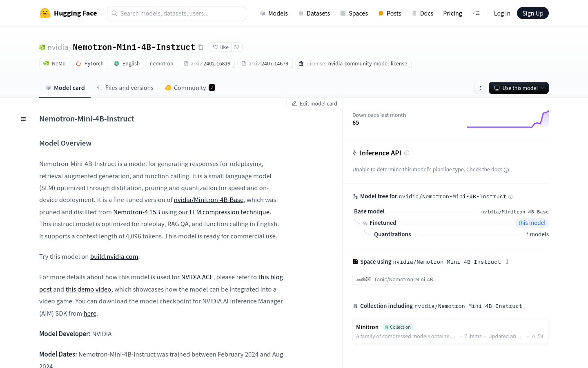Switch to the Community tab
Screen dimensions: 588x368
[190, 88]
